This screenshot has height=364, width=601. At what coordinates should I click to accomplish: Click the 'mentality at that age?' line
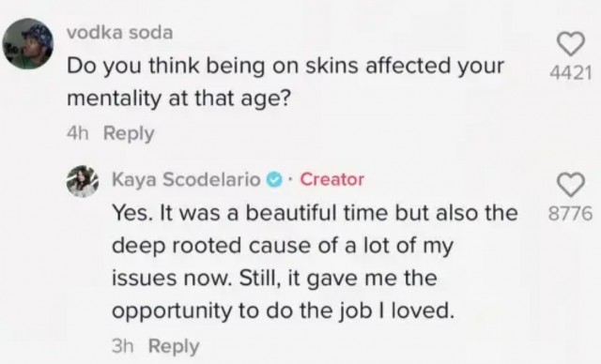click(x=178, y=99)
